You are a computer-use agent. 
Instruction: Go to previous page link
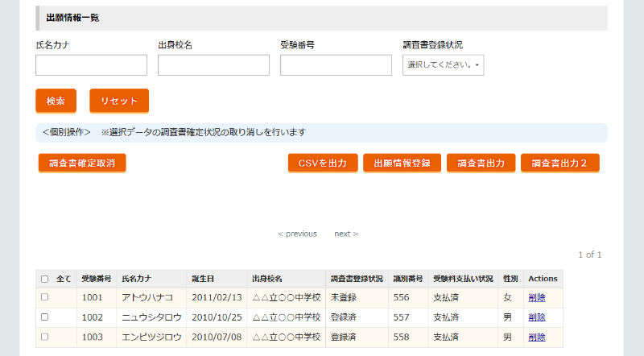pos(297,234)
